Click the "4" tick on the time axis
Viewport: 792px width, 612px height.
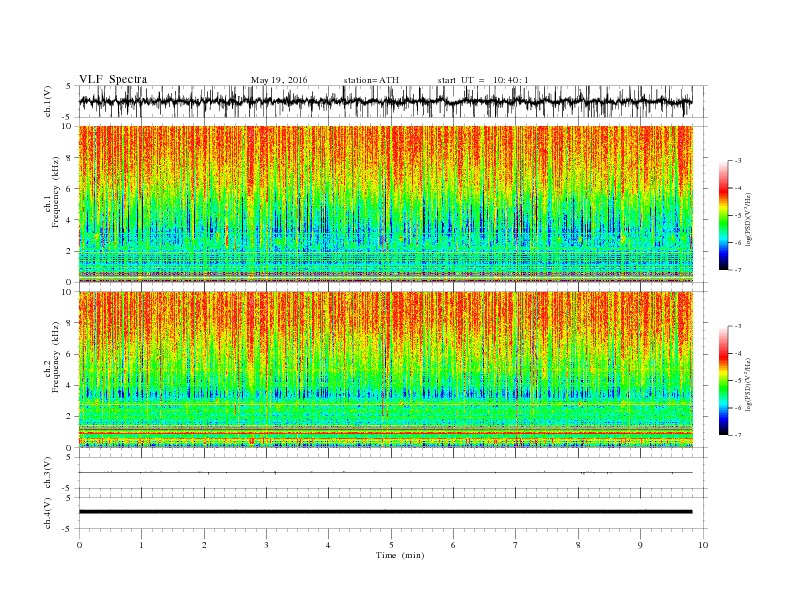pos(329,545)
